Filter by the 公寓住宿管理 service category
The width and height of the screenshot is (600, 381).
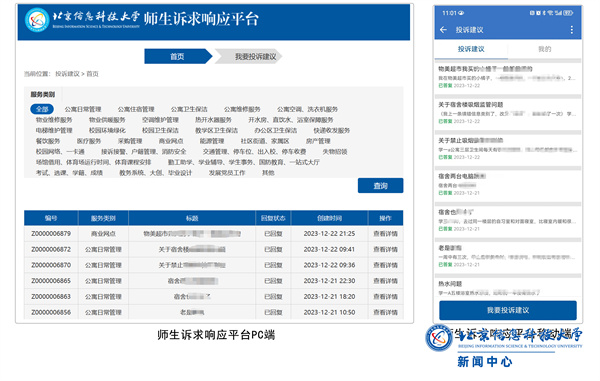tap(136, 109)
